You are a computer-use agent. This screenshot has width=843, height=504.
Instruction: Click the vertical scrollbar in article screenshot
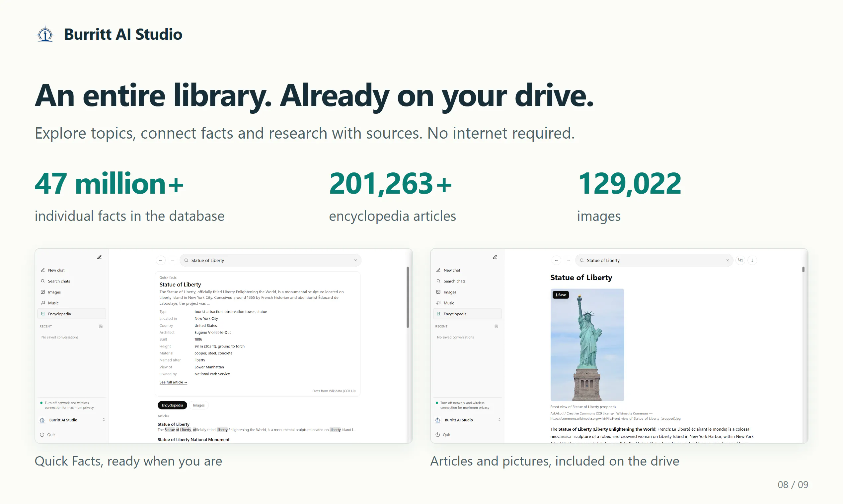click(x=804, y=270)
